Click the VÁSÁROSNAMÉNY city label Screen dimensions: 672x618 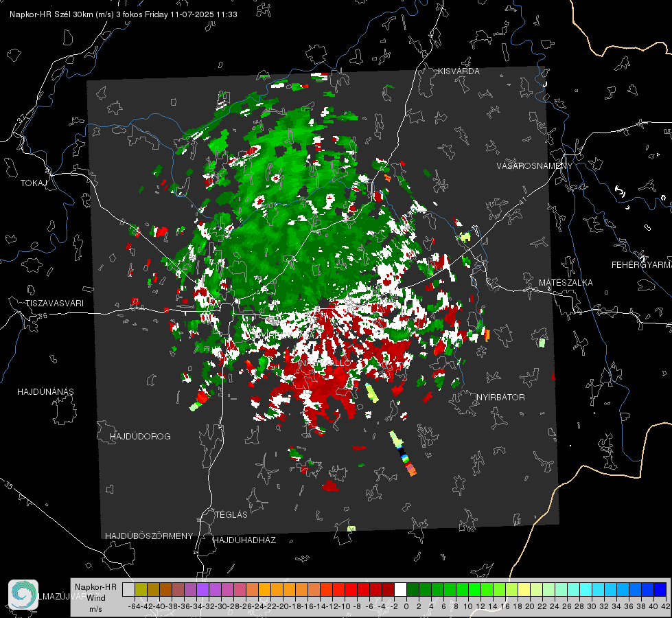[535, 166]
